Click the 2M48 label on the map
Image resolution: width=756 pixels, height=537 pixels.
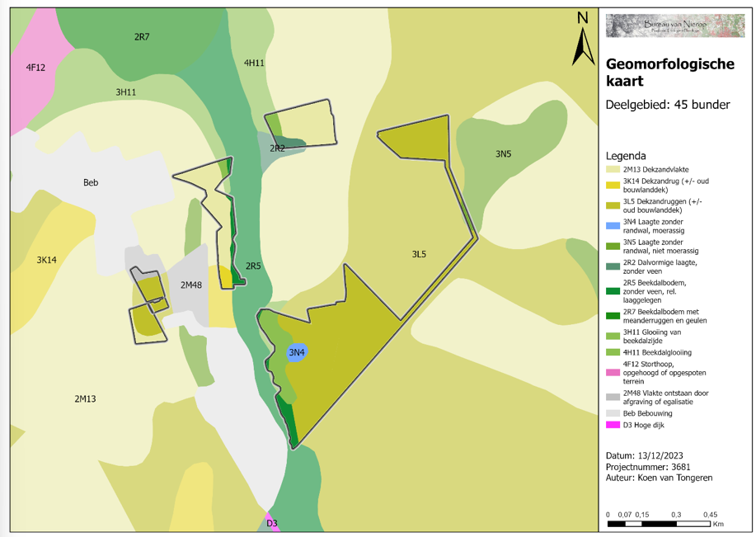point(191,285)
